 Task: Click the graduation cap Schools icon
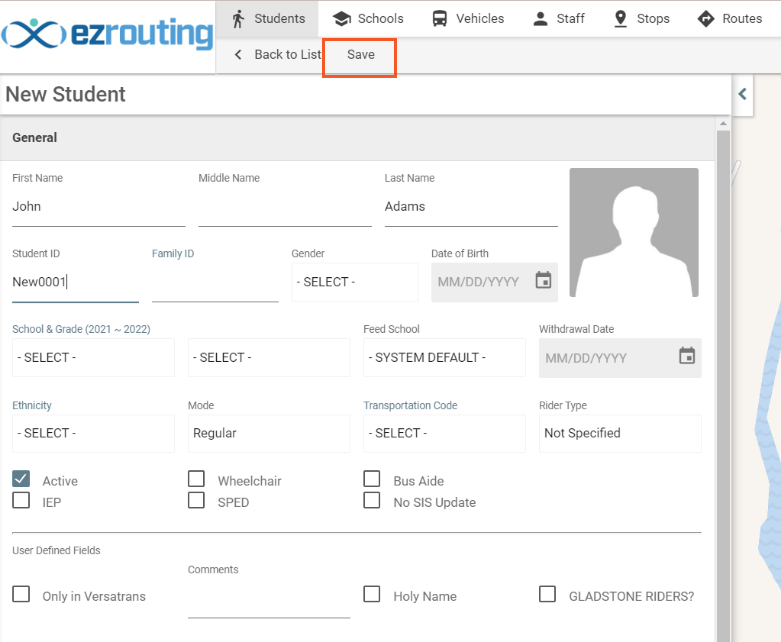(x=342, y=19)
